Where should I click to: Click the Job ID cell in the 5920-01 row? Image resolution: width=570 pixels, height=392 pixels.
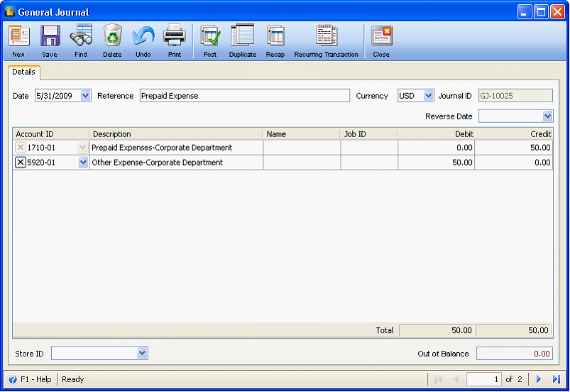pyautogui.click(x=369, y=162)
